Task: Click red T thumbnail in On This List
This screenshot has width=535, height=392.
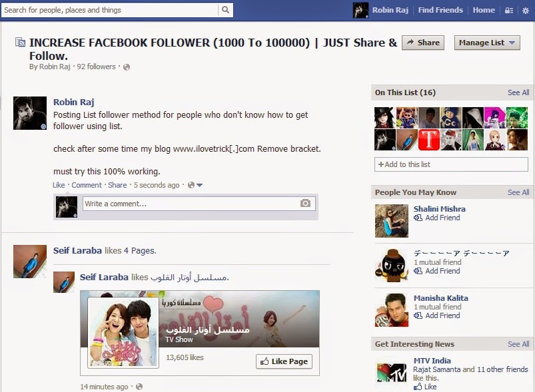Action: click(429, 140)
